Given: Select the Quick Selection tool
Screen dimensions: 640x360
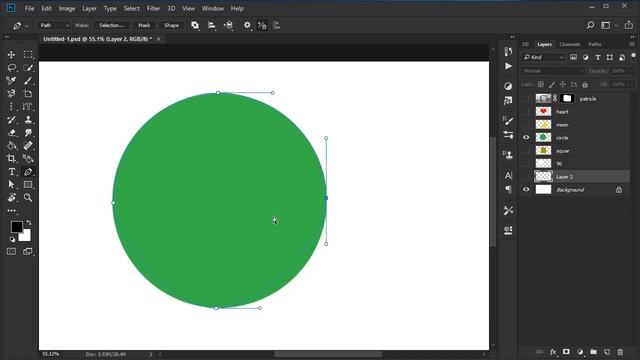Looking at the screenshot, I should [x=28, y=67].
